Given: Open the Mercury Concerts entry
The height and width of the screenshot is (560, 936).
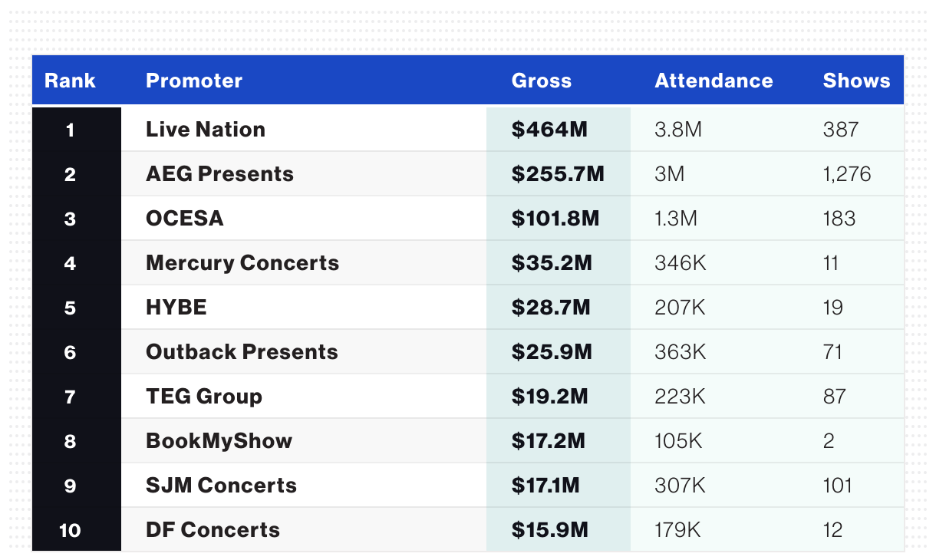Looking at the screenshot, I should [242, 262].
